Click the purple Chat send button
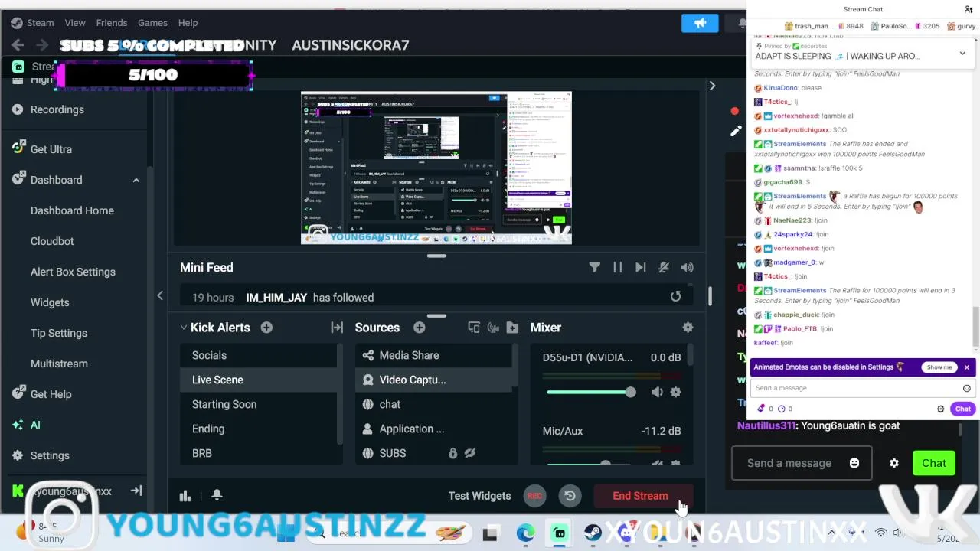This screenshot has width=980, height=551. click(x=962, y=409)
